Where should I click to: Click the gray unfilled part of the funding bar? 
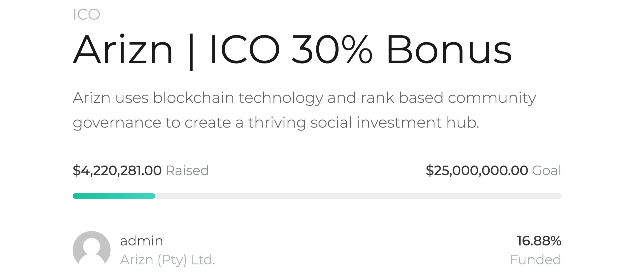coord(357,196)
